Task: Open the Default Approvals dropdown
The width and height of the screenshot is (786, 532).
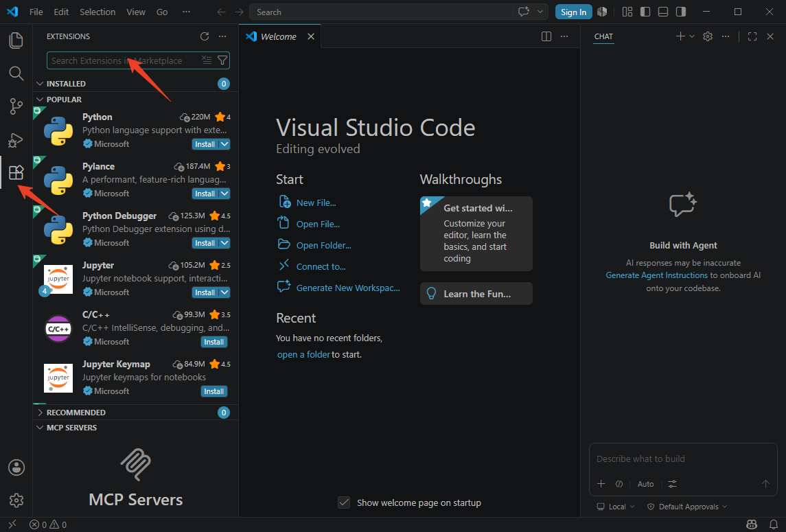Action: [x=687, y=507]
